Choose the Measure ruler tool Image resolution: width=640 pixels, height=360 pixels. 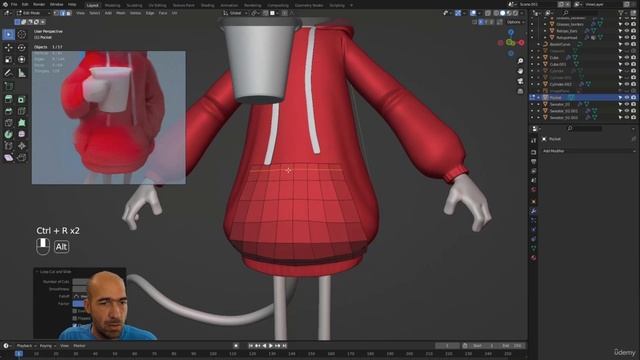click(22, 73)
